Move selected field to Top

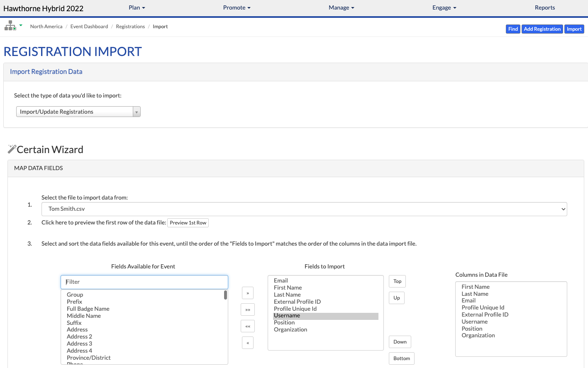398,281
